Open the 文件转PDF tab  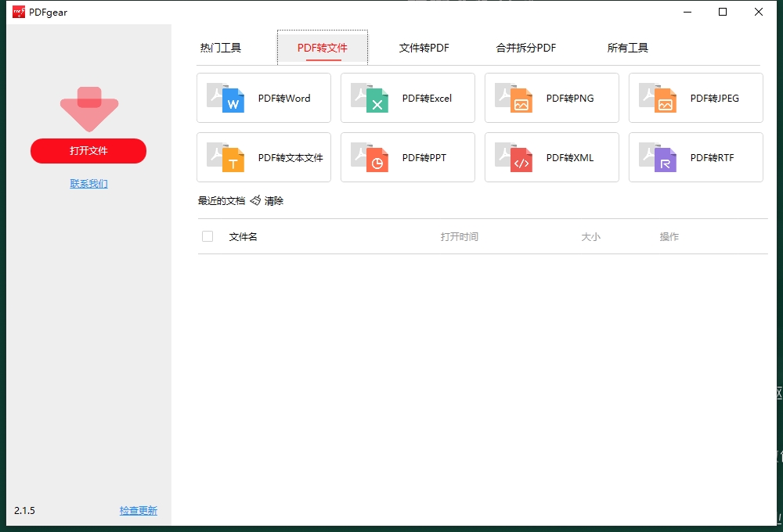(424, 48)
